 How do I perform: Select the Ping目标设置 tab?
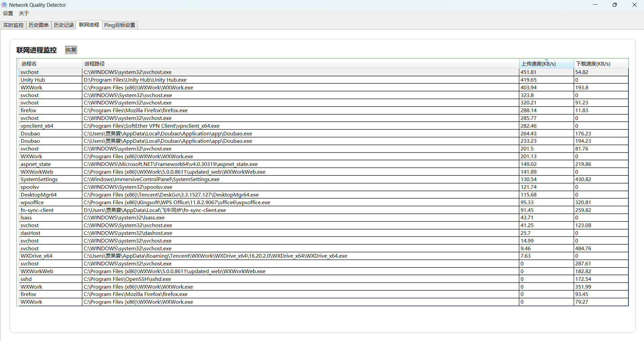120,25
